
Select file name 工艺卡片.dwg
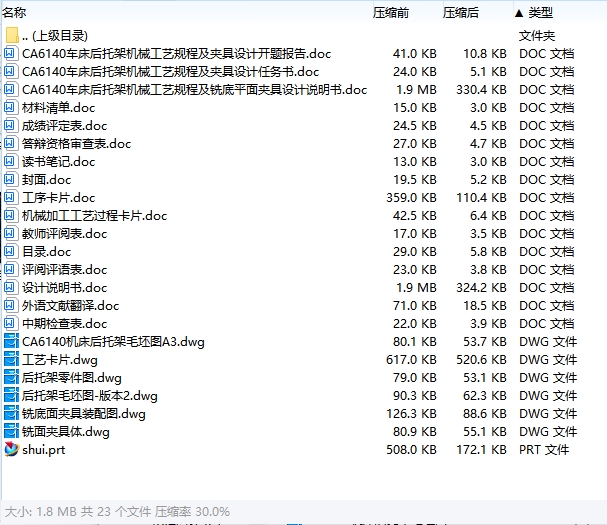60,360
